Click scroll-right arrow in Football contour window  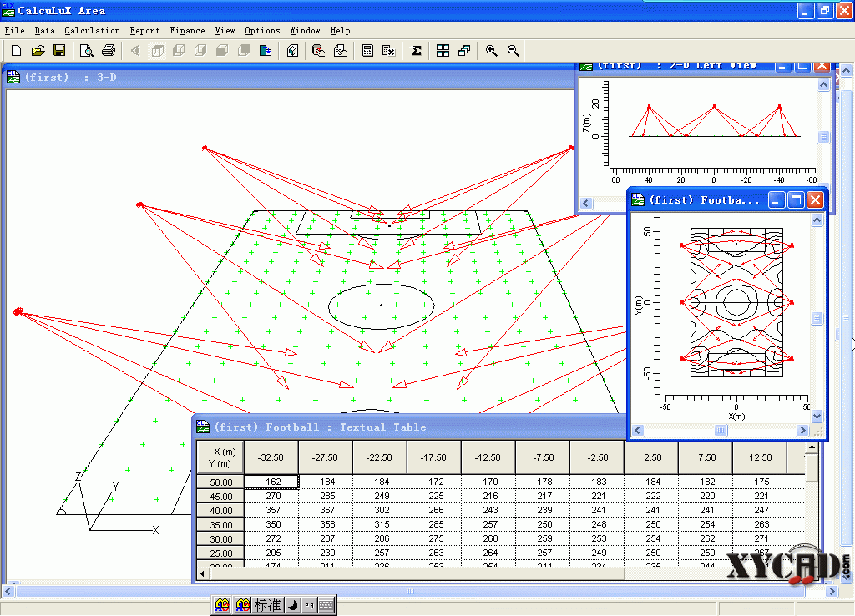point(802,430)
